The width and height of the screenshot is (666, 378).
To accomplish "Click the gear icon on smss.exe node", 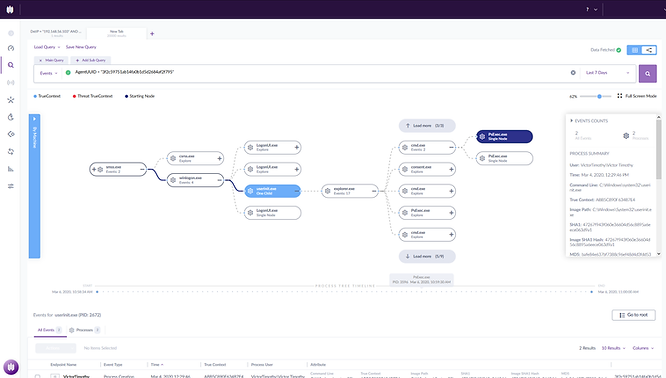I will tap(100, 169).
